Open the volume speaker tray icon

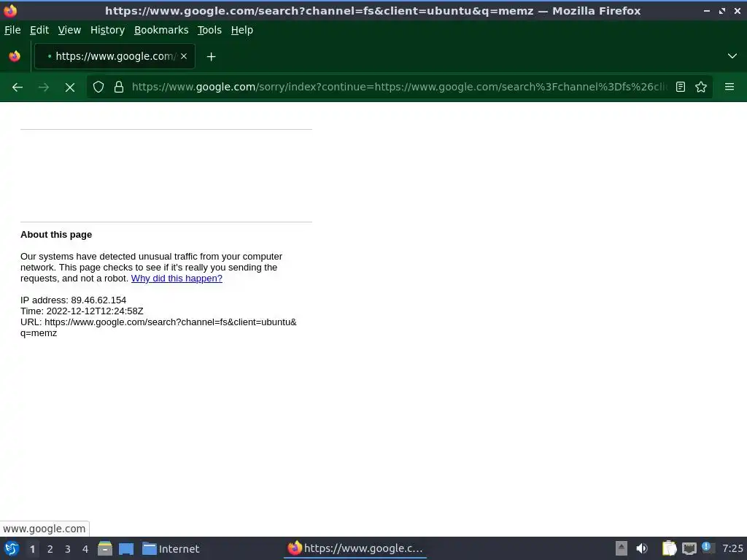pyautogui.click(x=642, y=548)
